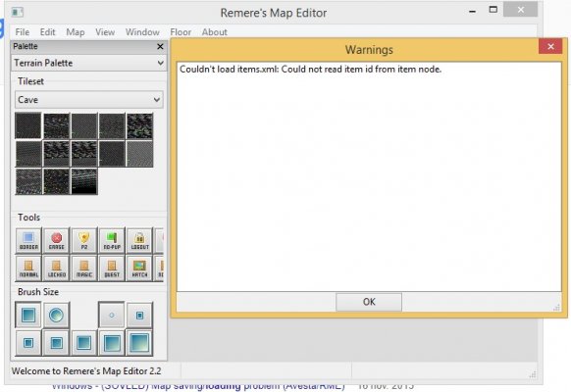Choose the square brush shape
The image size is (571, 392).
pyautogui.click(x=28, y=315)
